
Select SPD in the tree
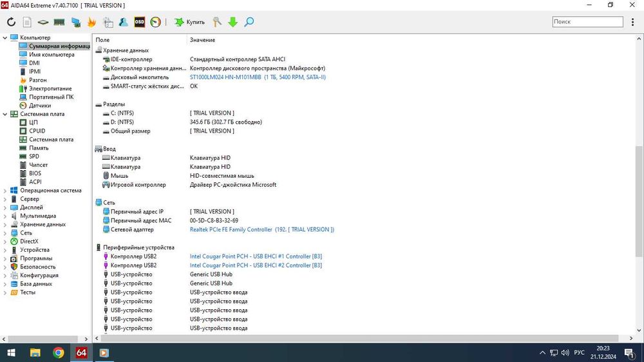(x=34, y=157)
